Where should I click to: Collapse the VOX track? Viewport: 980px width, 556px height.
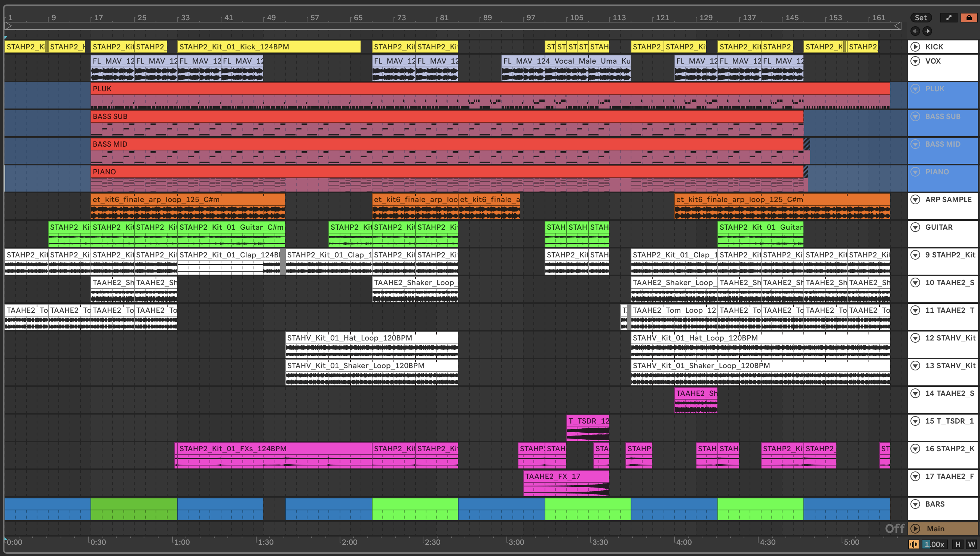point(916,61)
